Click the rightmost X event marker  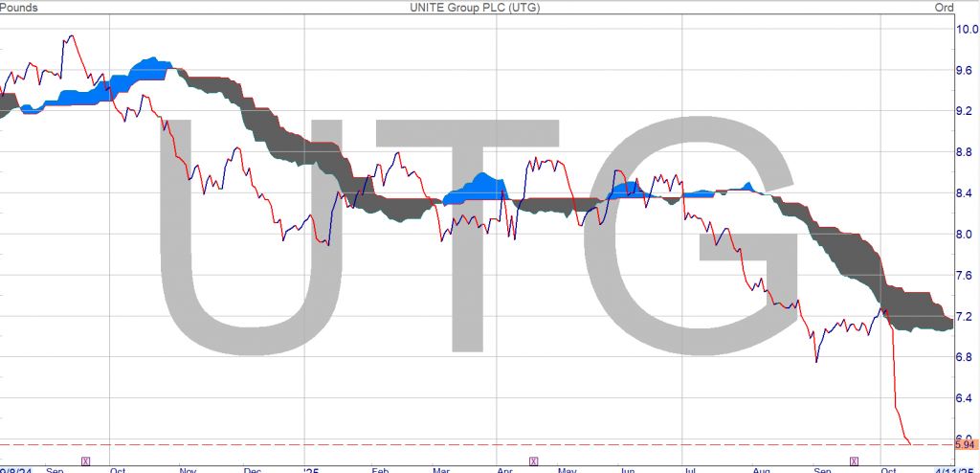[854, 461]
